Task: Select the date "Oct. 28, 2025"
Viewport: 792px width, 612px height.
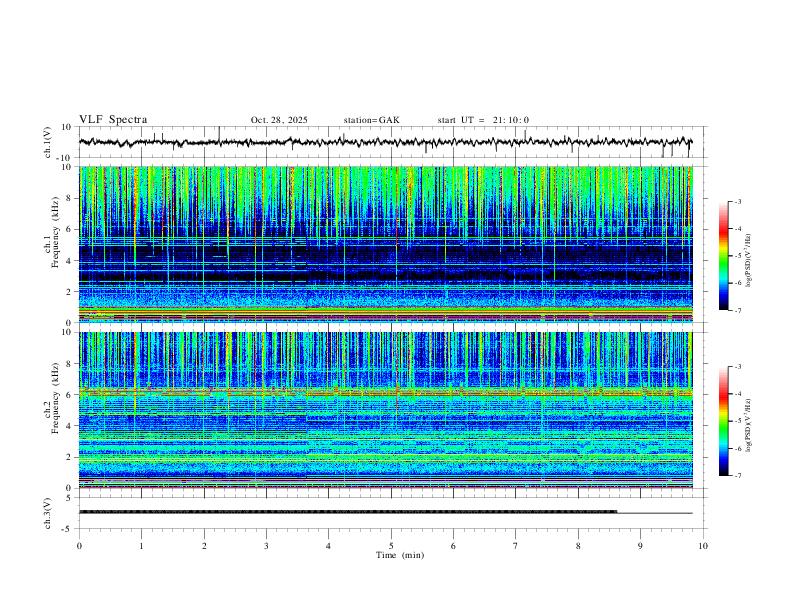Action: (x=279, y=120)
